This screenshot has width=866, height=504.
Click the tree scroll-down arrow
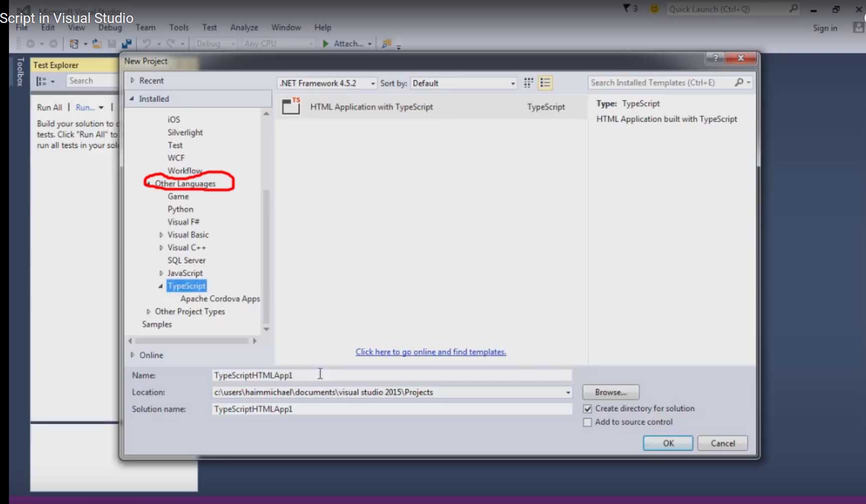[266, 329]
